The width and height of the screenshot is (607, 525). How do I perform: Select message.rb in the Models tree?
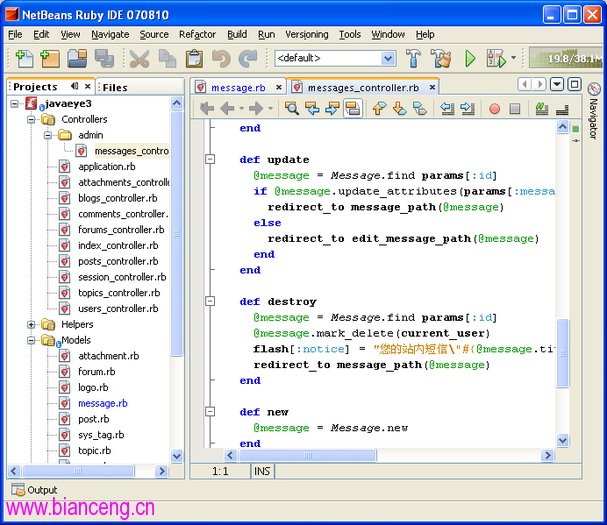[103, 403]
